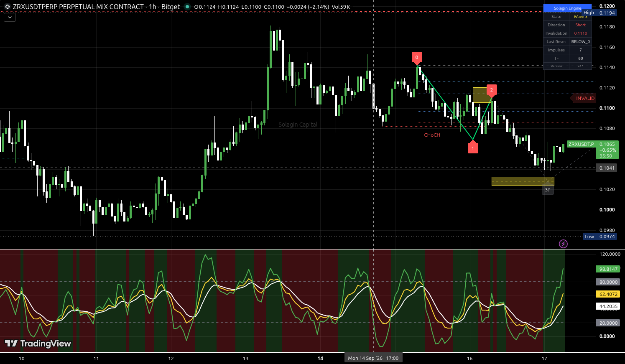
Task: Click the CHoCH label on chart
Action: tap(432, 135)
